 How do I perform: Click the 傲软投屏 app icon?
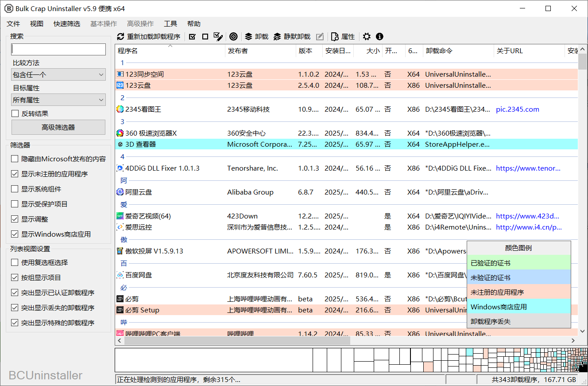point(120,251)
